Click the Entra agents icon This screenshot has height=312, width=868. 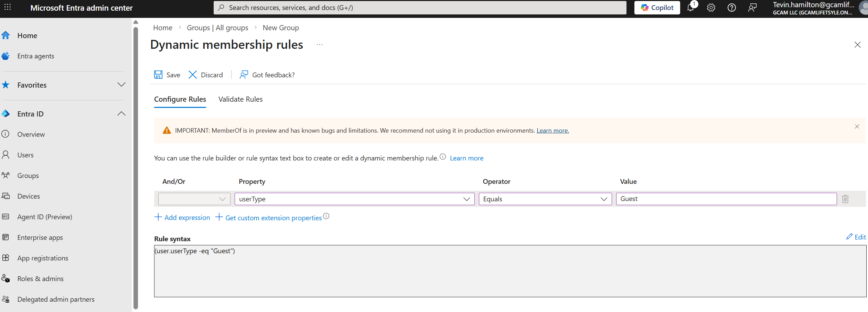[x=6, y=56]
